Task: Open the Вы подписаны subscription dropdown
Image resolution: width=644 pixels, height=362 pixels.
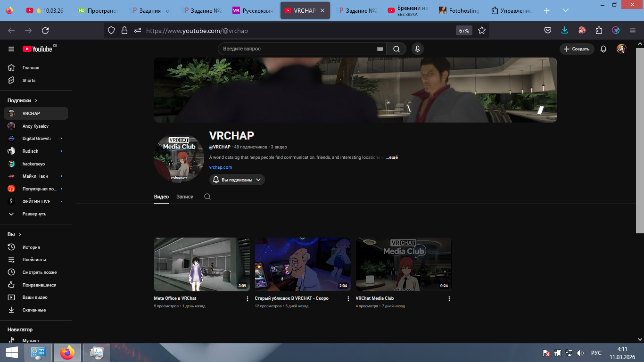Action: pyautogui.click(x=237, y=180)
